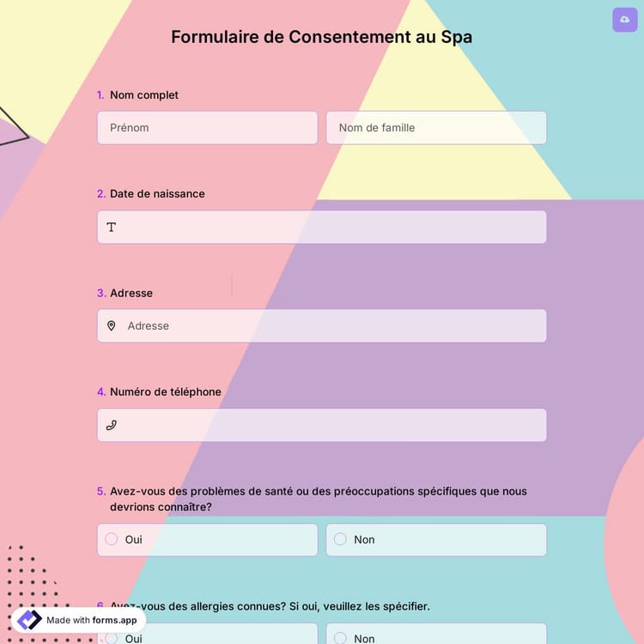This screenshot has height=644, width=644.
Task: Click the purple cloud icon button
Action: (x=624, y=20)
